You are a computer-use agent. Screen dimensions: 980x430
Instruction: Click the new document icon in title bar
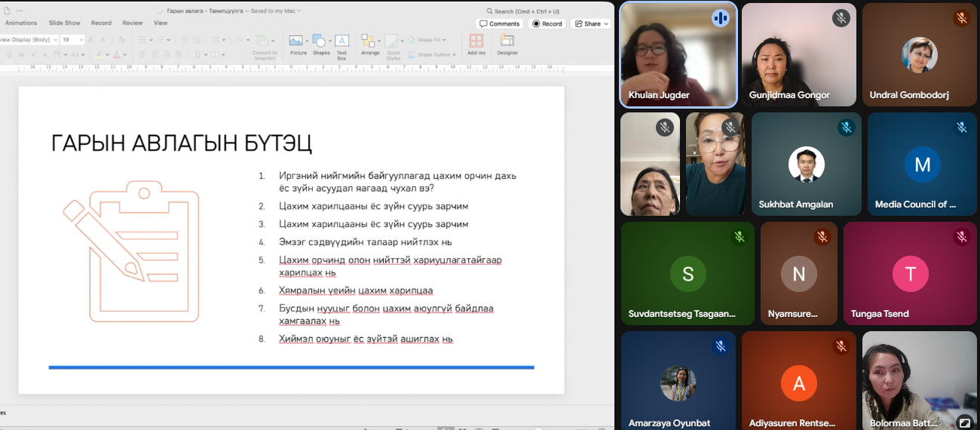7,11
